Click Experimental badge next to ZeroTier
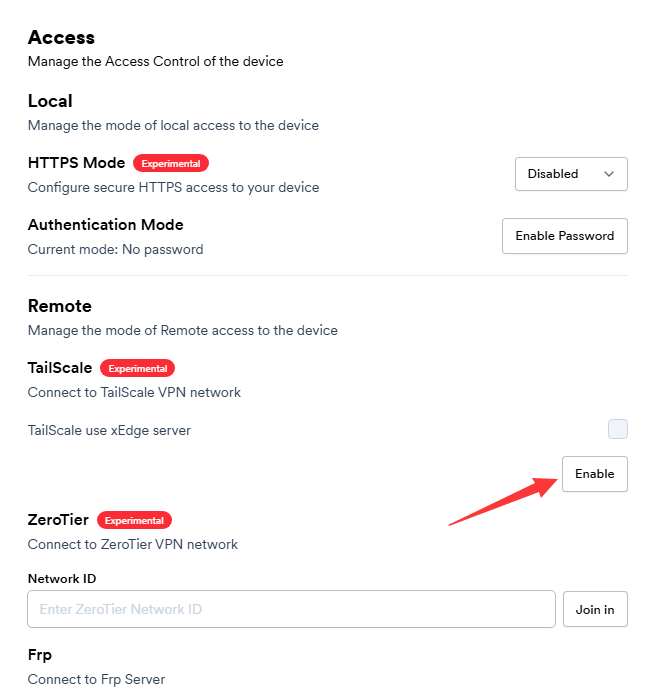 coord(134,520)
